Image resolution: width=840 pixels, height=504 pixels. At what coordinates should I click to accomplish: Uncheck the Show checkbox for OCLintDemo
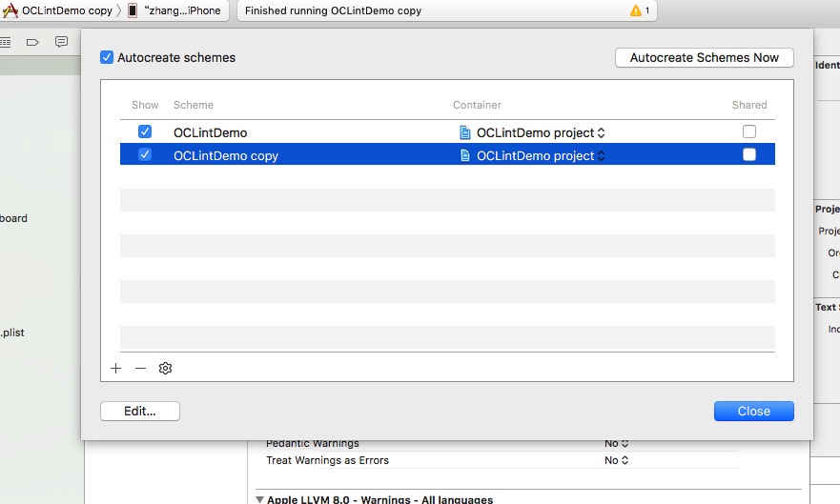tap(145, 131)
